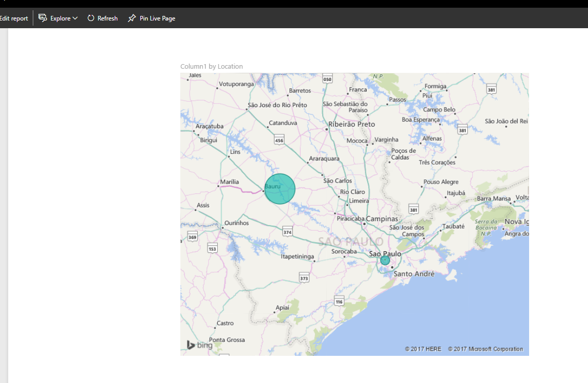Click the pin icon in toolbar
This screenshot has width=588, height=383.
(x=132, y=18)
